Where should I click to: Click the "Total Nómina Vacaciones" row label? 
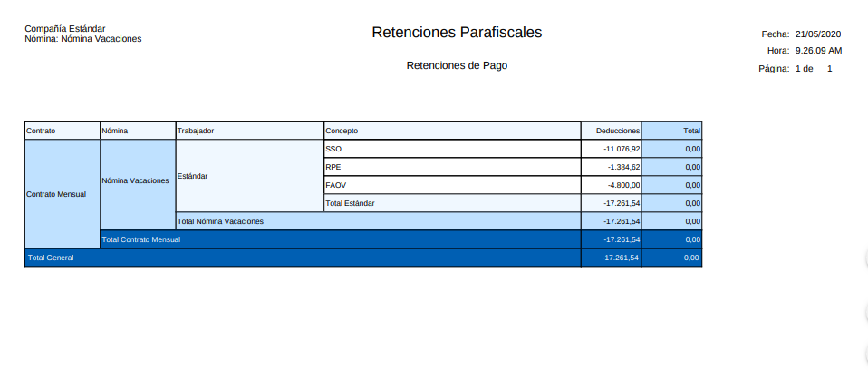(x=378, y=221)
